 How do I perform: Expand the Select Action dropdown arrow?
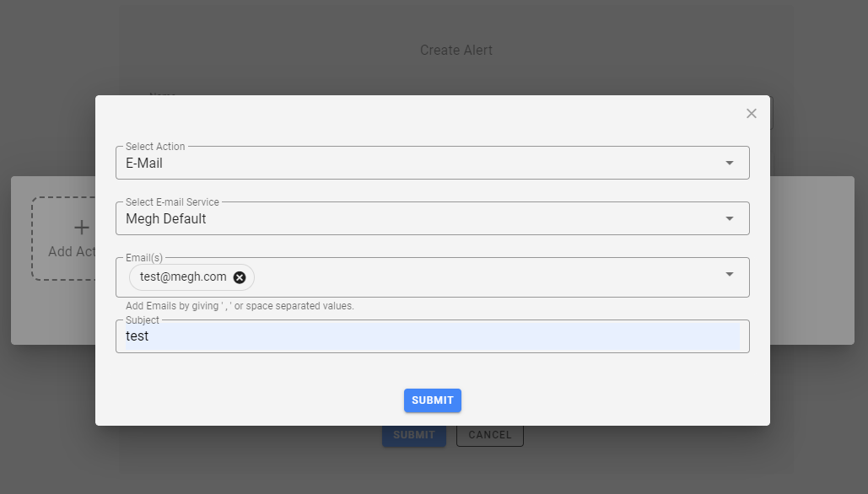pyautogui.click(x=729, y=163)
